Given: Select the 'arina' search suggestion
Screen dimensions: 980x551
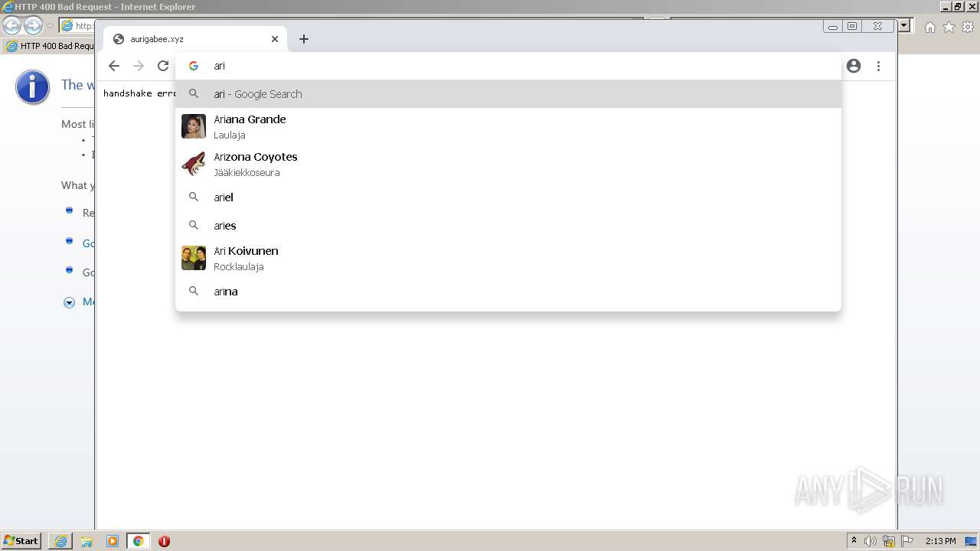Looking at the screenshot, I should tap(508, 291).
